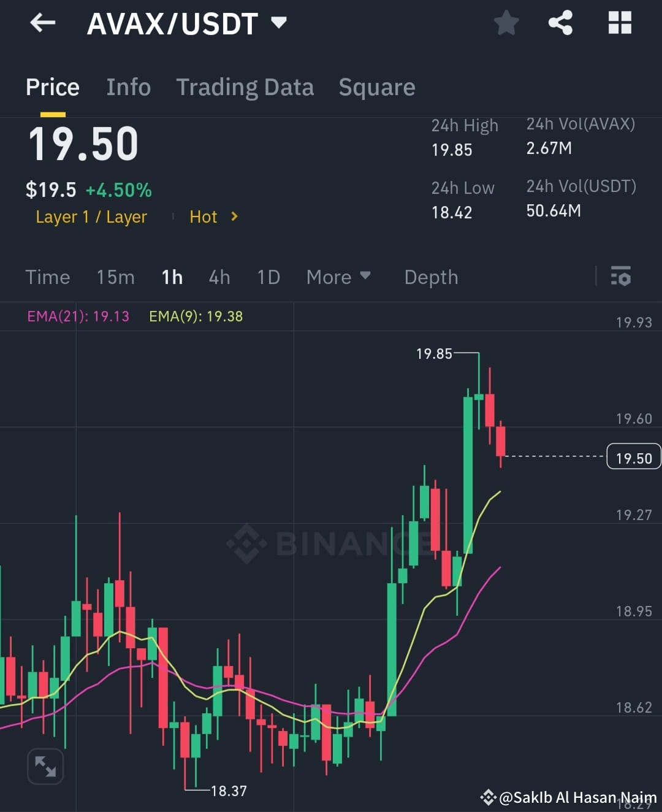Select the Info section
The image size is (662, 812).
(x=129, y=87)
